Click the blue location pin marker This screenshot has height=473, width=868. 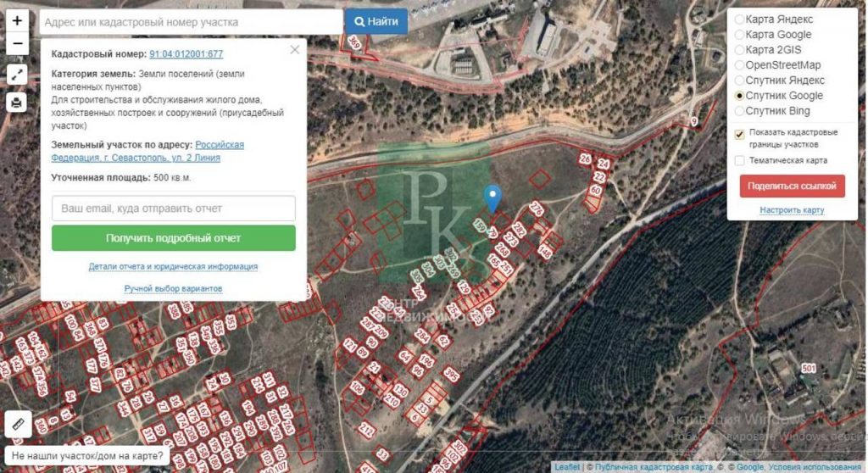492,199
